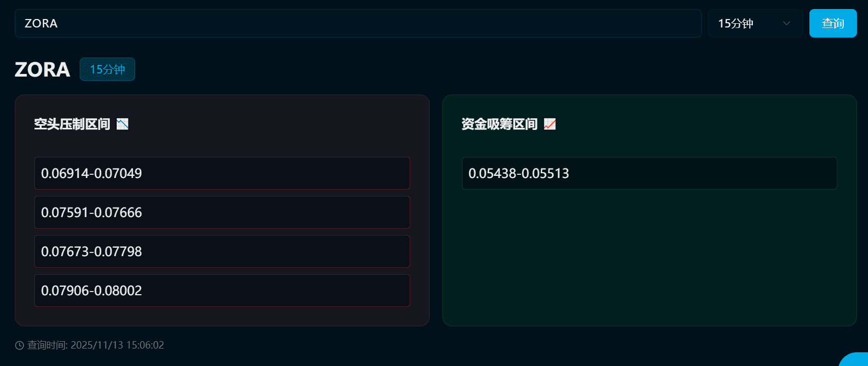Select the 0.07591-0.07666 range row
Viewport: 868px width, 366px height.
tap(222, 212)
